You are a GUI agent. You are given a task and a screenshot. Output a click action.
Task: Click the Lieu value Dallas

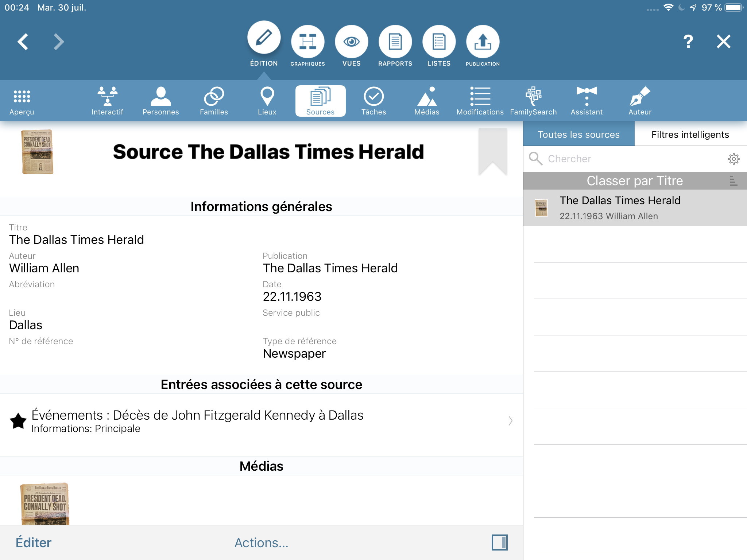(x=26, y=325)
